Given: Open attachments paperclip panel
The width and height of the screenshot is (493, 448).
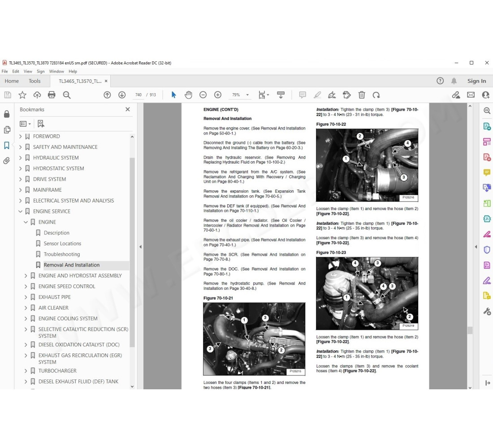Looking at the screenshot, I should pos(7,161).
